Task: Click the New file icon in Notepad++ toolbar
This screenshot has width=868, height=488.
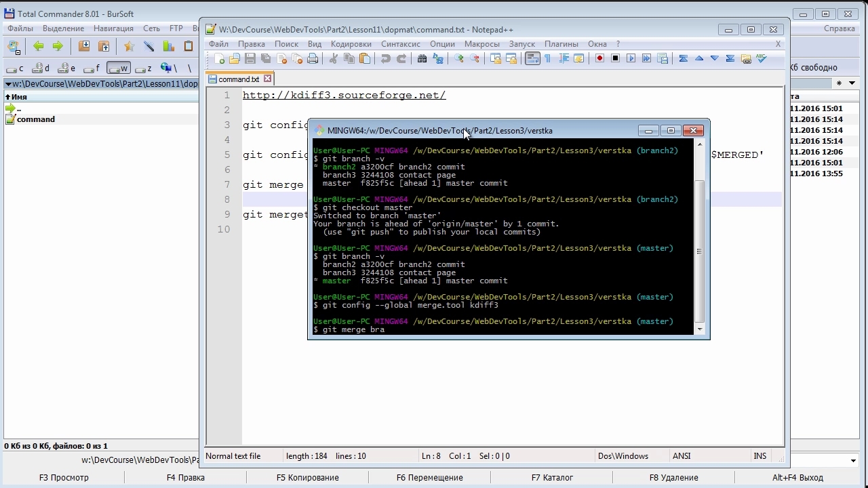Action: (219, 59)
